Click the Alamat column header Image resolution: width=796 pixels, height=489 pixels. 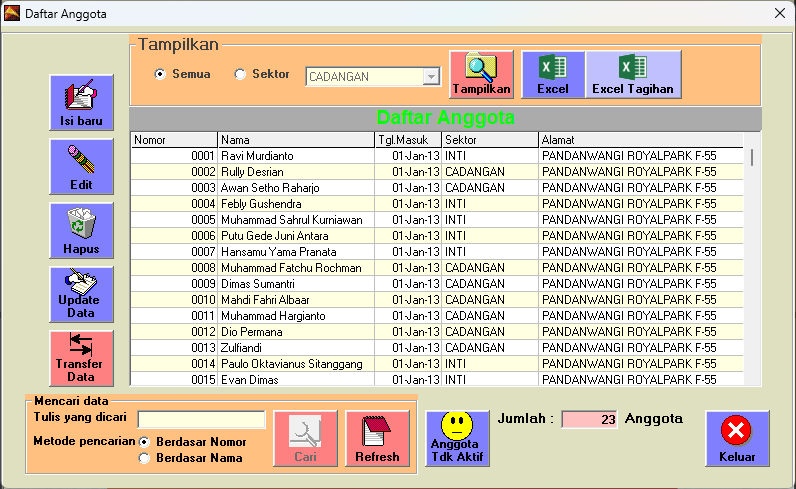click(641, 140)
